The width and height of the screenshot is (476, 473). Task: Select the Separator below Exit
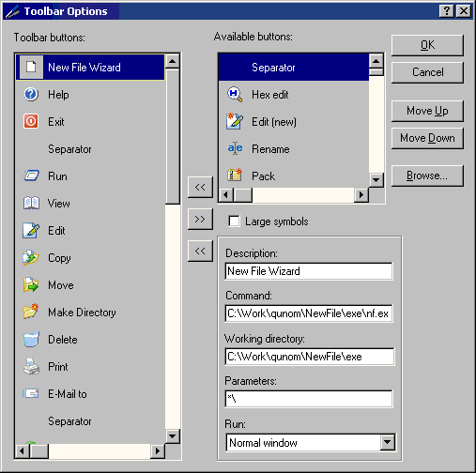(90, 149)
